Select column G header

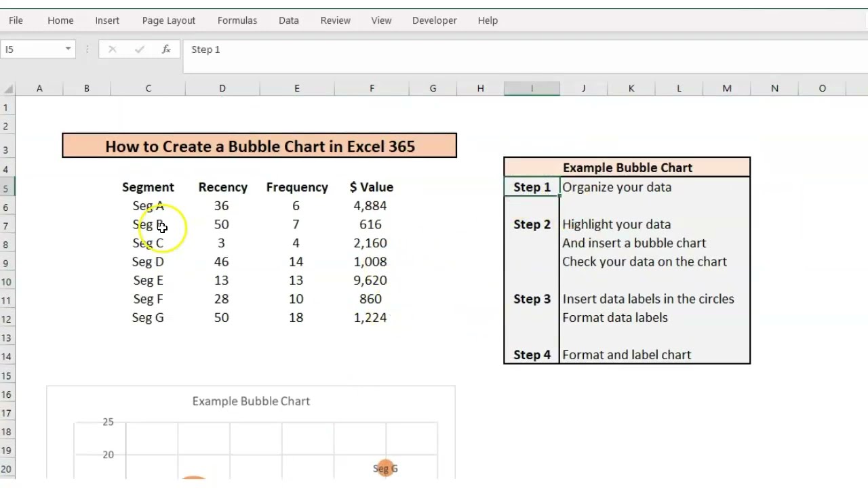[x=433, y=88]
